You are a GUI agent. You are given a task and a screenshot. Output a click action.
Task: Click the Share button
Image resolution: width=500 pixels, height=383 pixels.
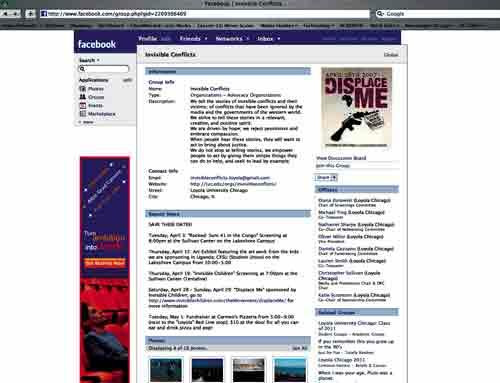click(x=326, y=178)
